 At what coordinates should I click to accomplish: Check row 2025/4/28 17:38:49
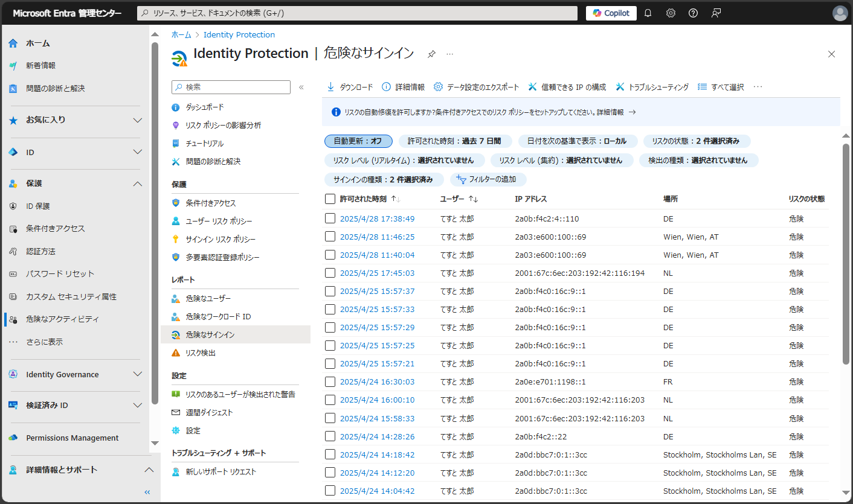330,219
